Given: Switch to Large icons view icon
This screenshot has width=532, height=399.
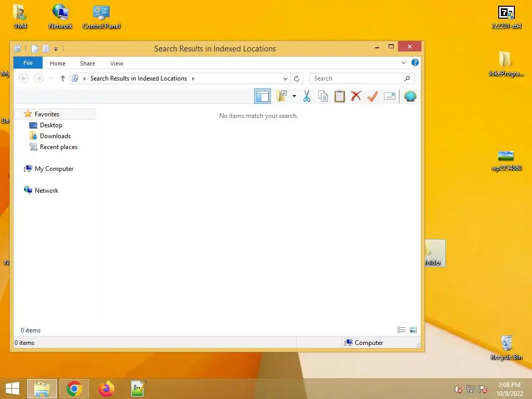Looking at the screenshot, I should tap(413, 330).
